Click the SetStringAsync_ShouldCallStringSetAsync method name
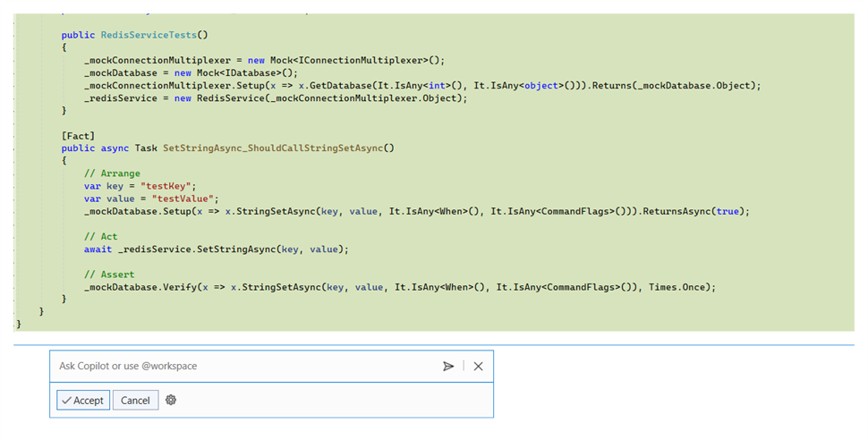Screen dimensions: 868x448 [x=278, y=148]
